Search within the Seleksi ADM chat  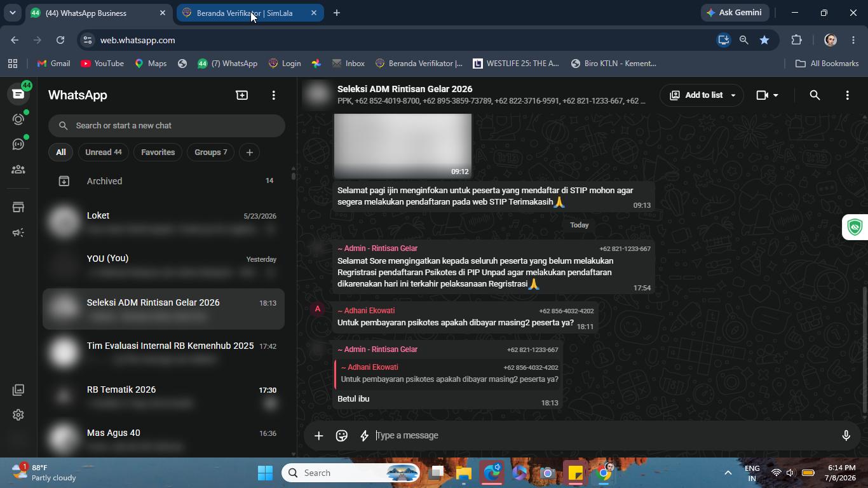point(815,95)
